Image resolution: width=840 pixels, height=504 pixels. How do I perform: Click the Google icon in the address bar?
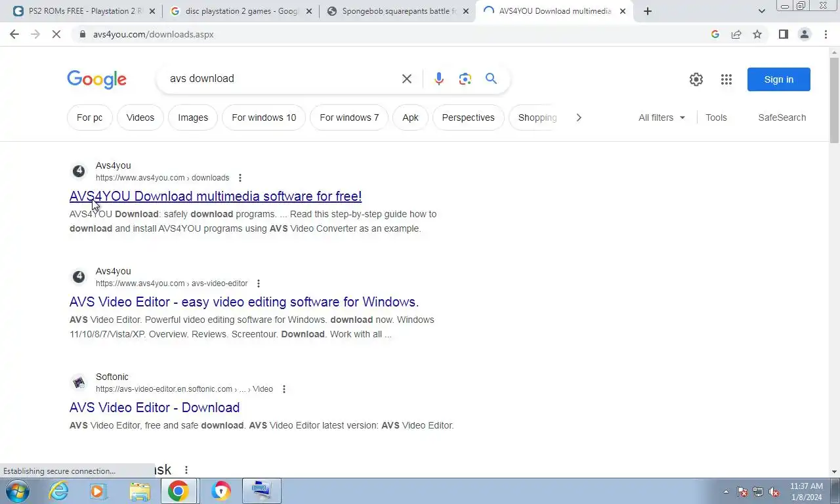tap(715, 34)
